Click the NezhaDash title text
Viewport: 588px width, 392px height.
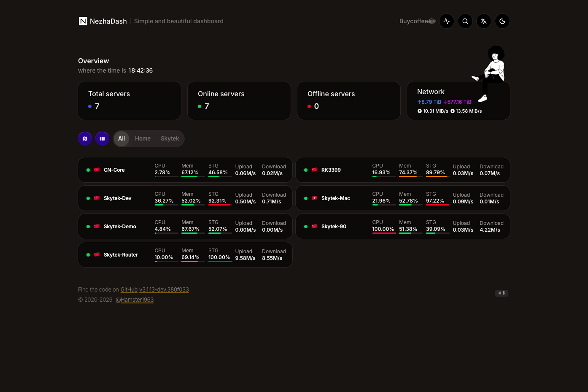pos(108,21)
